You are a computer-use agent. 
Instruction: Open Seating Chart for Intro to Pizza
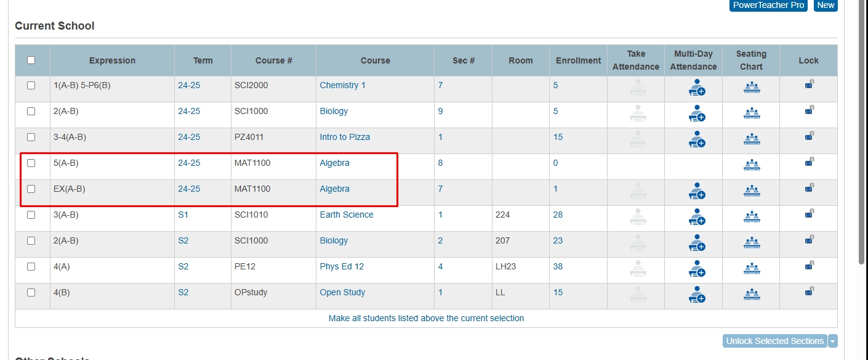coord(751,139)
